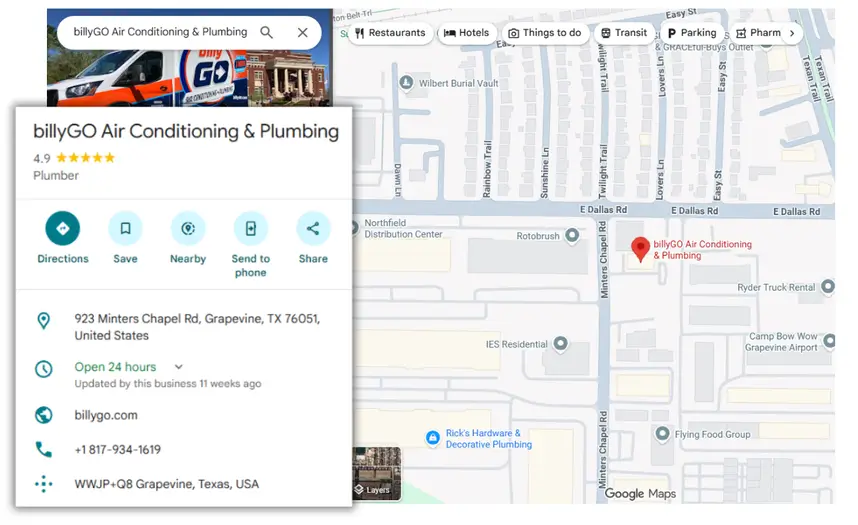Share this place icon
The width and height of the screenshot is (858, 525).
[x=313, y=228]
